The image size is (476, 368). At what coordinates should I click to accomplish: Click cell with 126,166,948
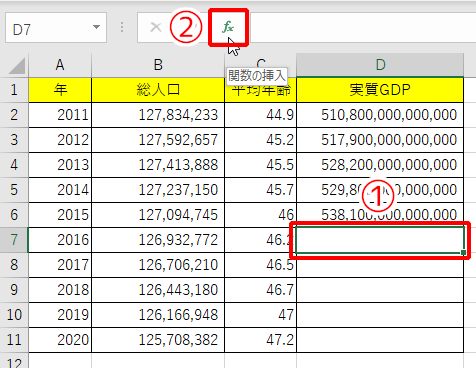(x=158, y=315)
